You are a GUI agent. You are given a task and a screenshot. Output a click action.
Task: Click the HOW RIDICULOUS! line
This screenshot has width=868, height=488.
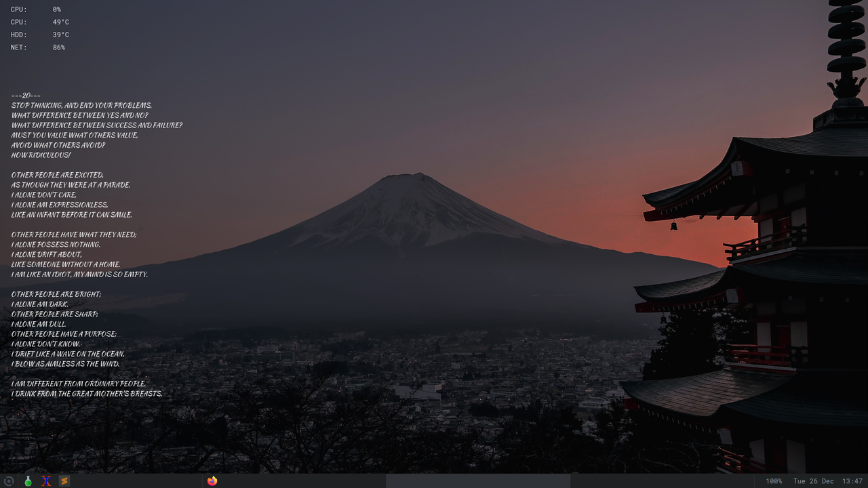[41, 155]
